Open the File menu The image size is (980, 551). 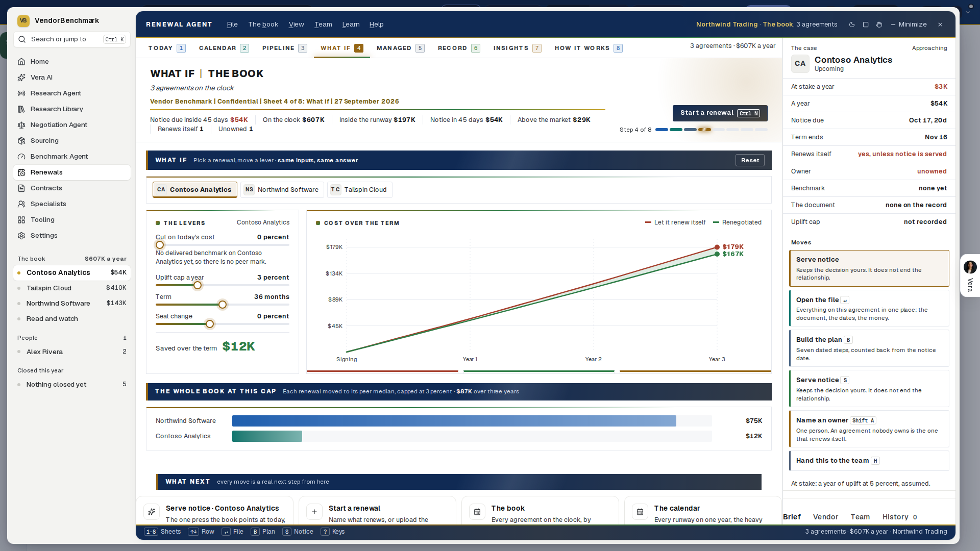pos(232,24)
